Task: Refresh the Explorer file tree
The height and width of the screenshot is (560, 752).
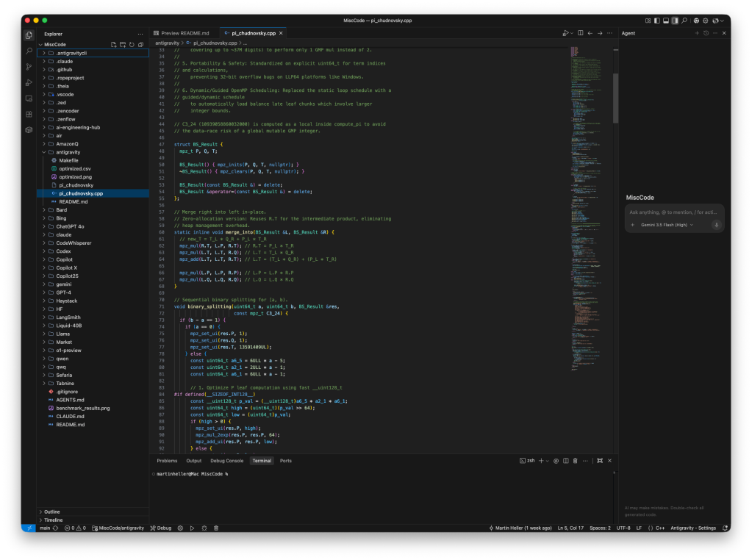Action: pos(132,44)
